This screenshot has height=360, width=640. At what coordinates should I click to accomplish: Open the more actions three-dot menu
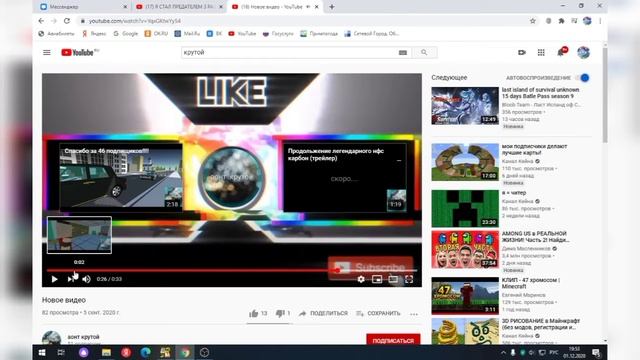[x=414, y=314]
